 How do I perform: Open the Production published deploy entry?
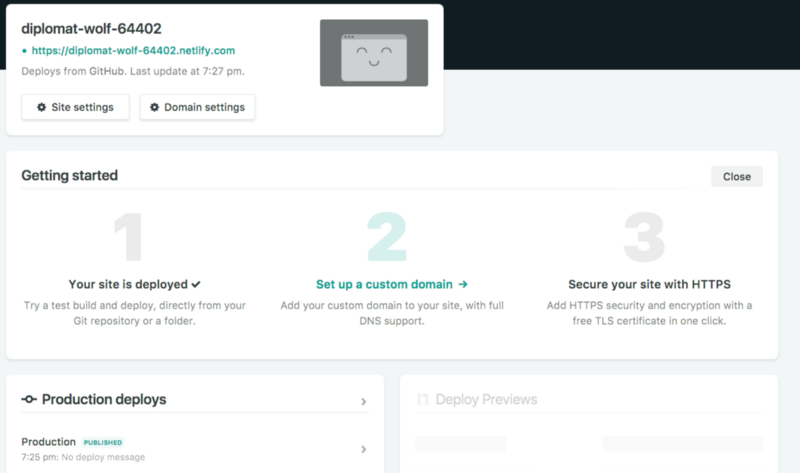[x=195, y=449]
